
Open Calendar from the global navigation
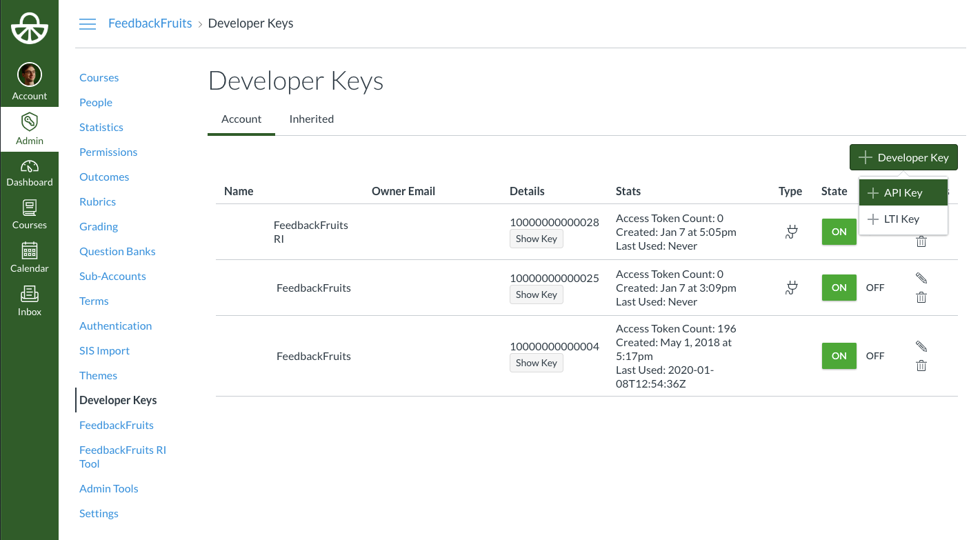click(30, 258)
